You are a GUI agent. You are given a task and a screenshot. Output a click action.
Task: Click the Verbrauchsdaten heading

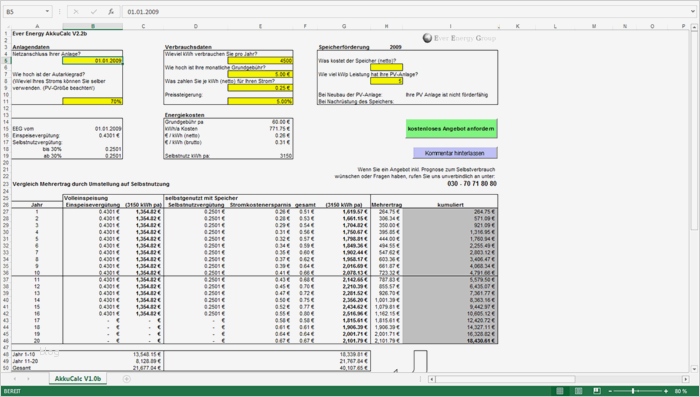click(x=188, y=47)
